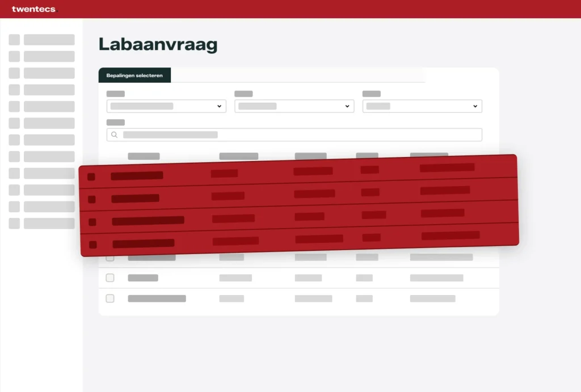Open the Bepalingen selecteren tab

click(134, 75)
